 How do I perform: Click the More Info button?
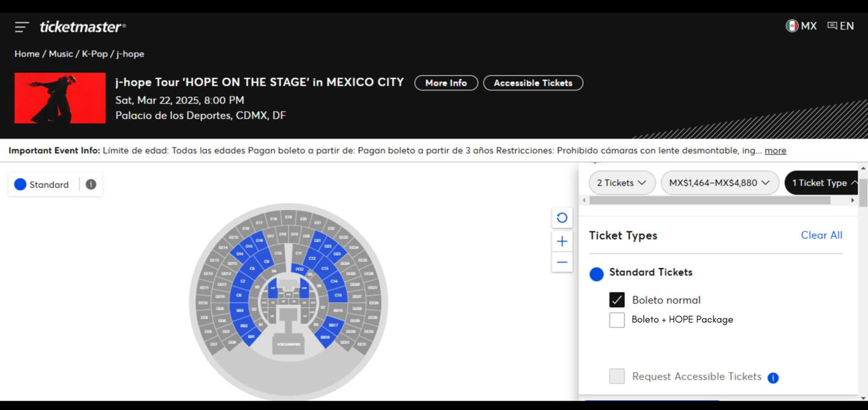click(446, 83)
